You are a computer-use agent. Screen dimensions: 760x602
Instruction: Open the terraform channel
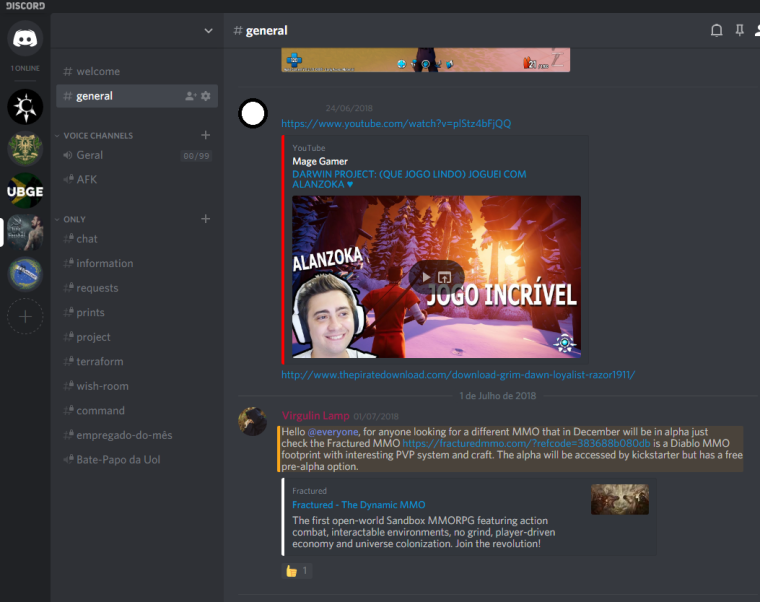click(x=137, y=362)
